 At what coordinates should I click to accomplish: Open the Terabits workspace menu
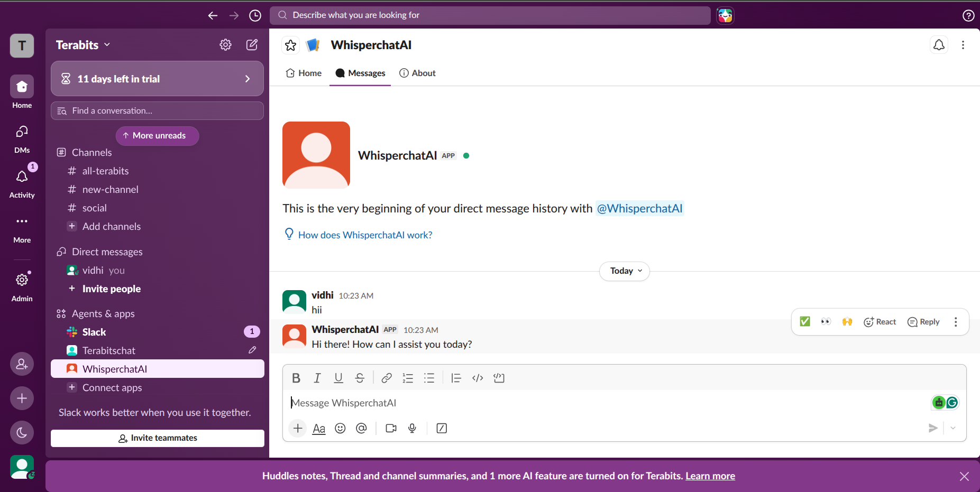(x=83, y=45)
